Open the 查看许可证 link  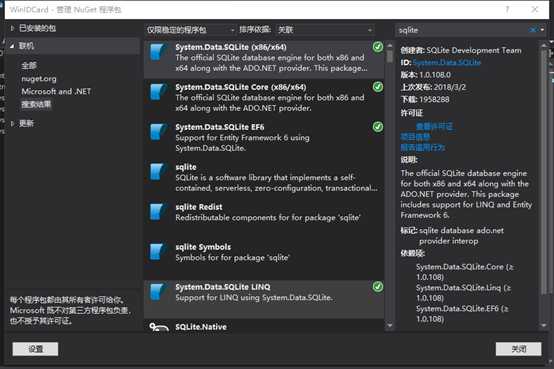[435, 126]
